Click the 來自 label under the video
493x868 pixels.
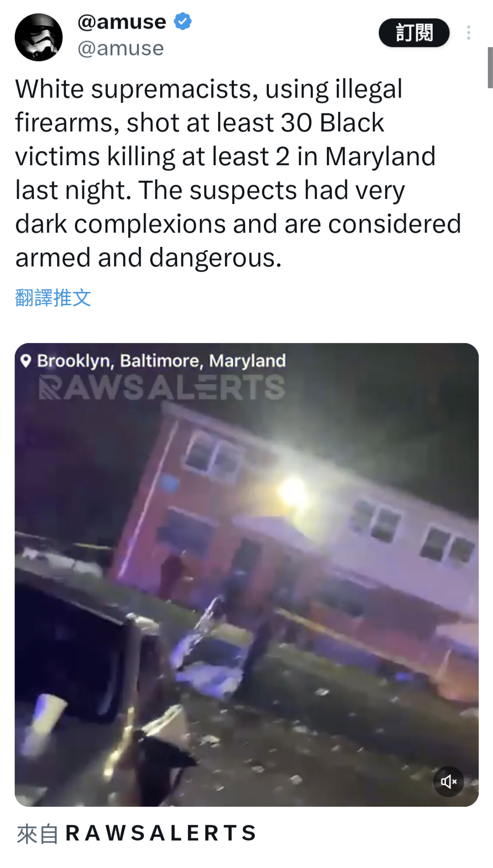pyautogui.click(x=37, y=834)
